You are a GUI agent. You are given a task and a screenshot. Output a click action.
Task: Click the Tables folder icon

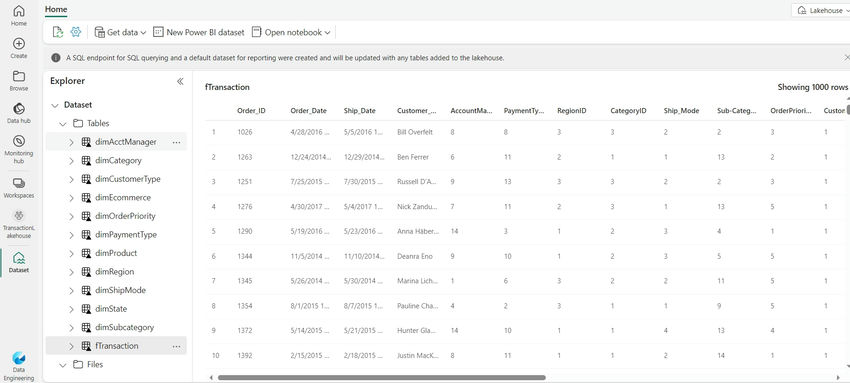coord(78,123)
